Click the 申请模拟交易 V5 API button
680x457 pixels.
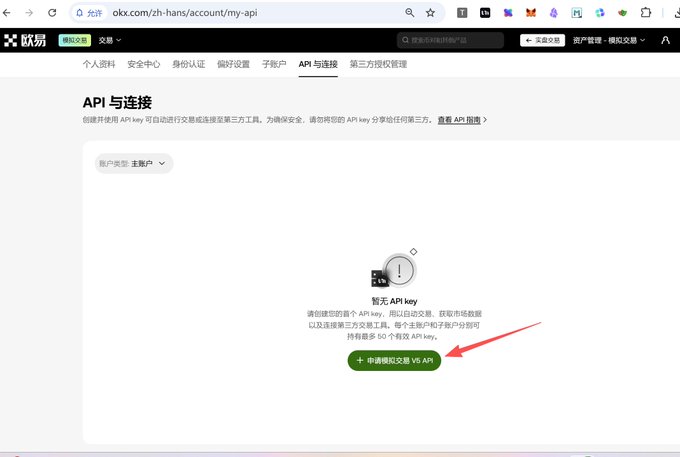pos(394,360)
